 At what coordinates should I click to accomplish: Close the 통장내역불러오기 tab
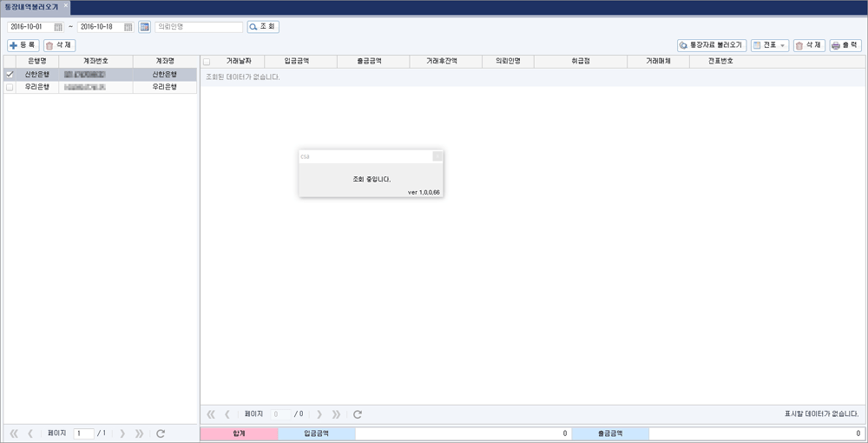click(x=65, y=5)
